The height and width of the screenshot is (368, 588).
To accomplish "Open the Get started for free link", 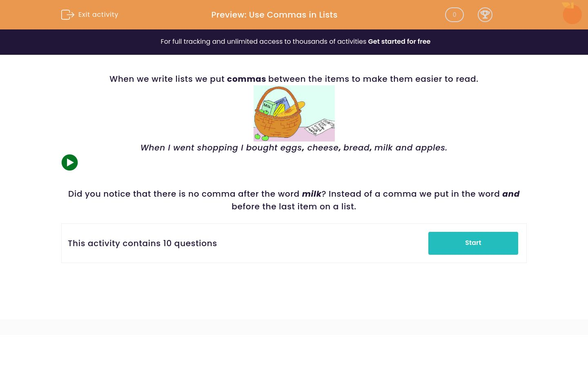I will coord(399,41).
